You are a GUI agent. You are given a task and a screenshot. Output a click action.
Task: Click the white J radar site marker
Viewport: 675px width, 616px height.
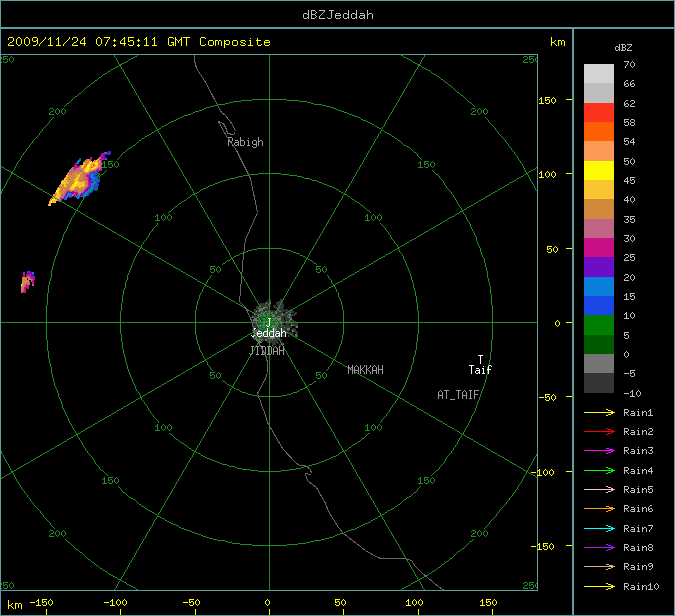(x=269, y=322)
